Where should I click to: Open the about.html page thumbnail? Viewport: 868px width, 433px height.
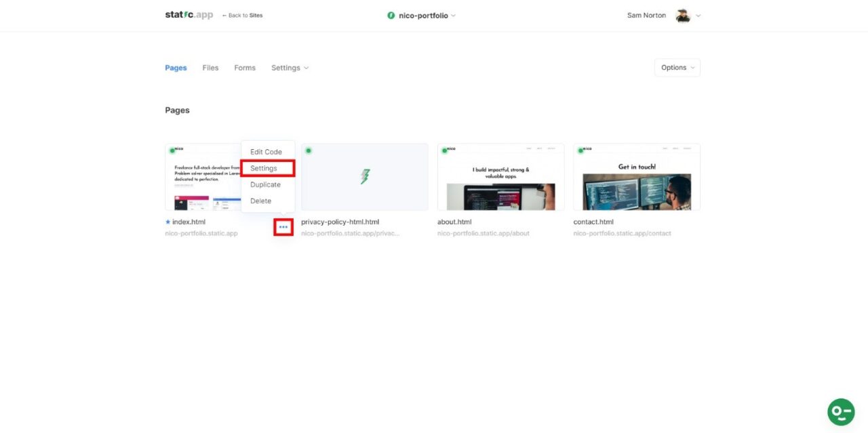500,177
